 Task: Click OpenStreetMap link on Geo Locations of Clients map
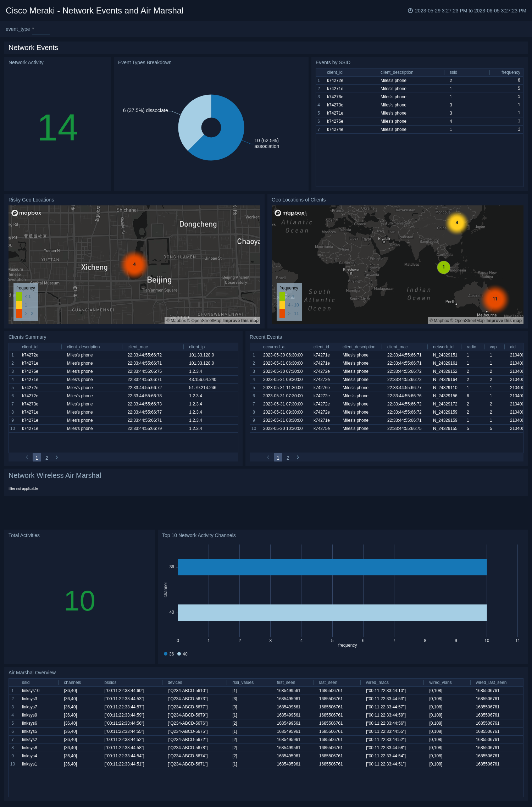469,321
